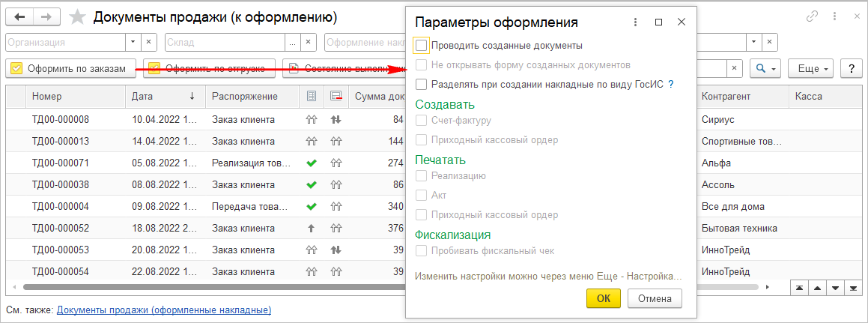Image resolution: width=868 pixels, height=323 pixels.
Task: Tick the Акт print checkbox
Action: [x=421, y=195]
